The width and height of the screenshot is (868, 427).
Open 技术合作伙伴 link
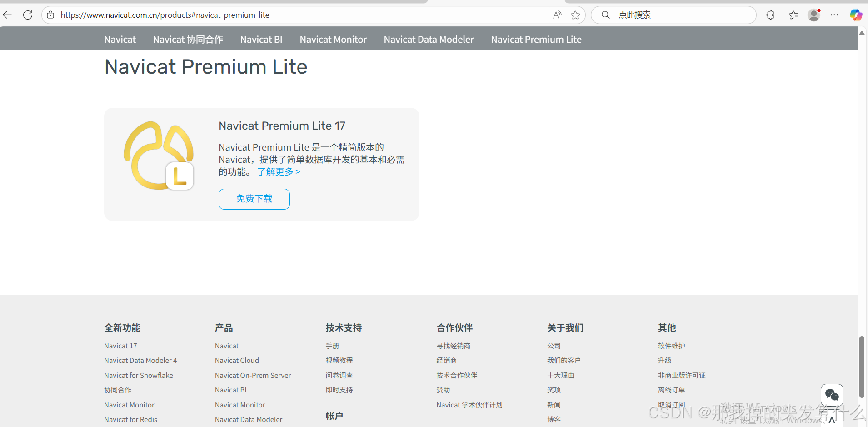pos(457,376)
